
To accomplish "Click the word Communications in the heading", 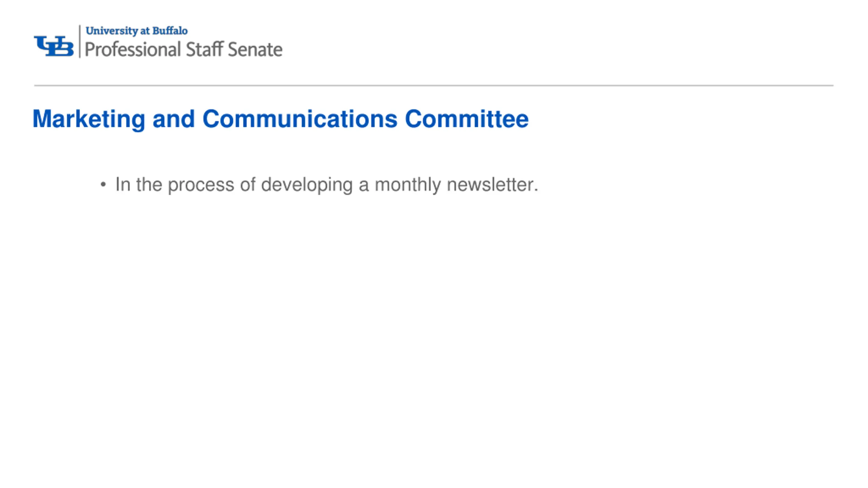I will point(300,119).
